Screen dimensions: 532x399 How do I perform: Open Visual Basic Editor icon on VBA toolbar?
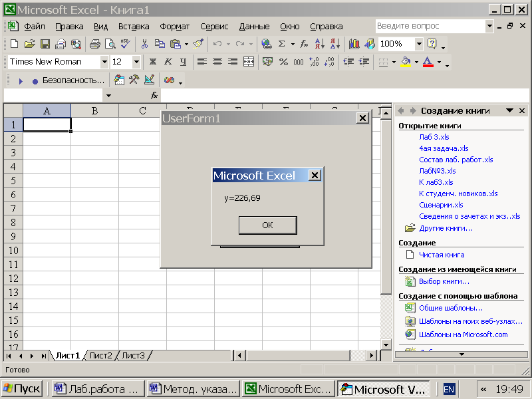(x=119, y=80)
